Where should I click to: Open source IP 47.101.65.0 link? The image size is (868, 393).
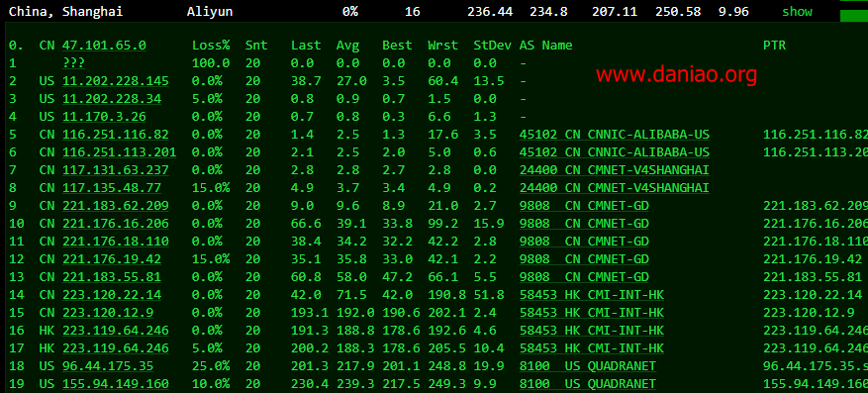(x=104, y=46)
